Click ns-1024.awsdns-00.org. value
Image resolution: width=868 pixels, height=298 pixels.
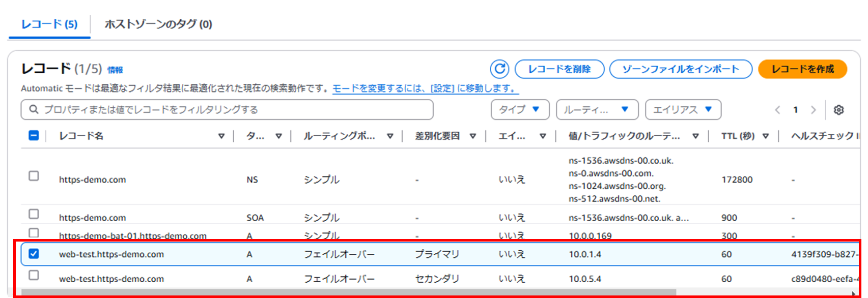(x=617, y=186)
